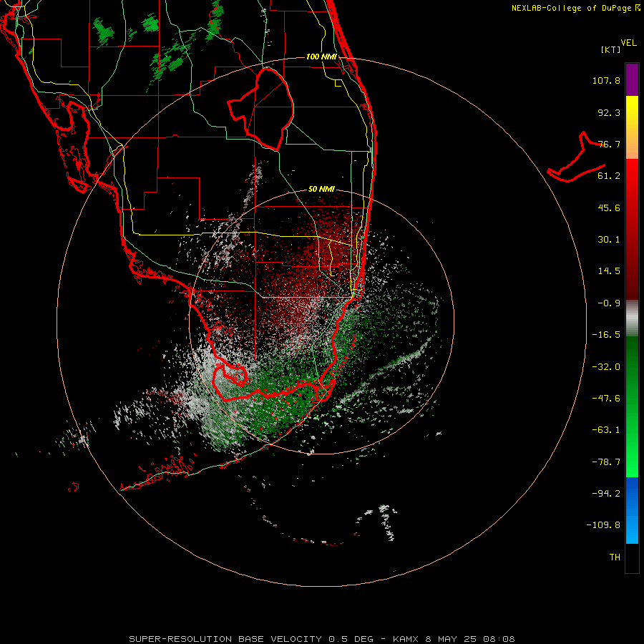The width and height of the screenshot is (644, 644).
Task: Click the VEL legend title
Action: click(x=628, y=43)
